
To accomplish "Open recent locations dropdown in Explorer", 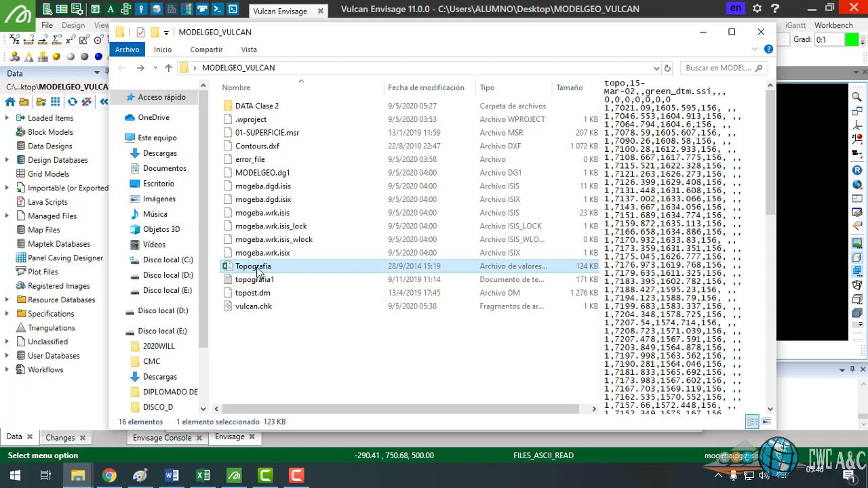I will (155, 68).
